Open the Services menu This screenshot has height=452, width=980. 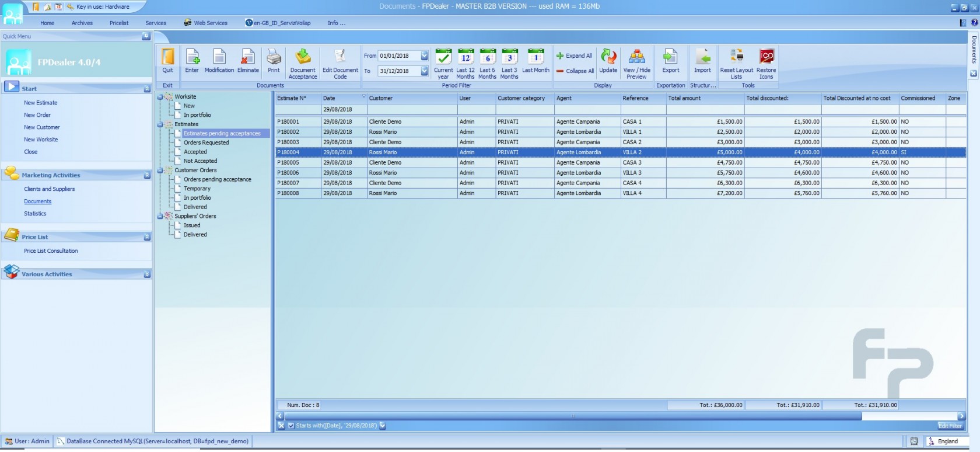(156, 23)
